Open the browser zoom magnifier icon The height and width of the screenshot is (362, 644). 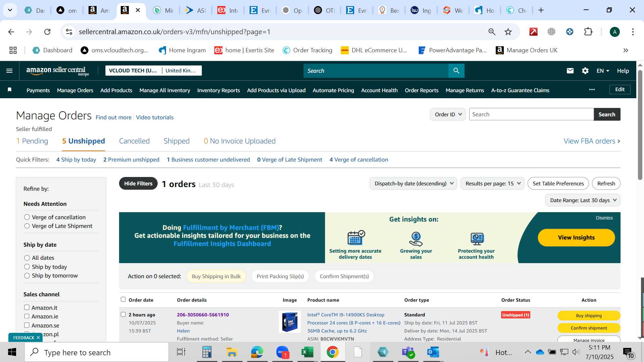click(x=492, y=32)
